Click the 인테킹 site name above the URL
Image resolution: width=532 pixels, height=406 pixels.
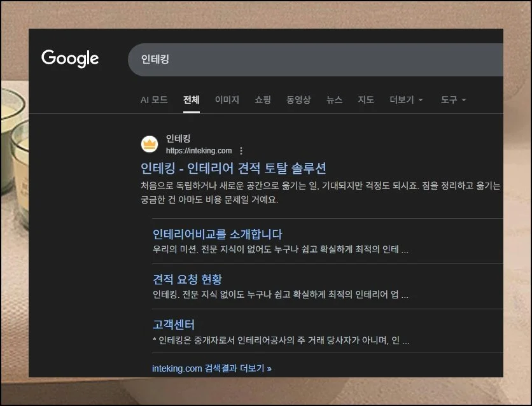click(x=178, y=139)
